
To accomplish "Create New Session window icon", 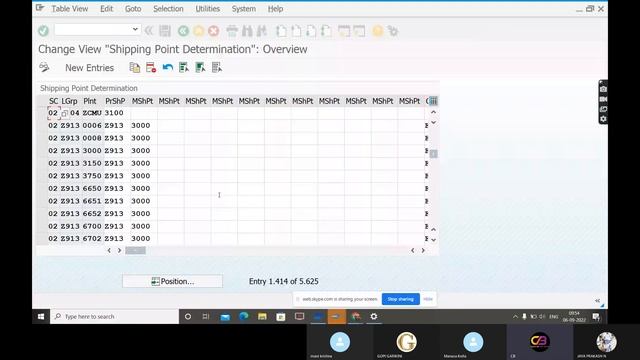I will tap(344, 31).
